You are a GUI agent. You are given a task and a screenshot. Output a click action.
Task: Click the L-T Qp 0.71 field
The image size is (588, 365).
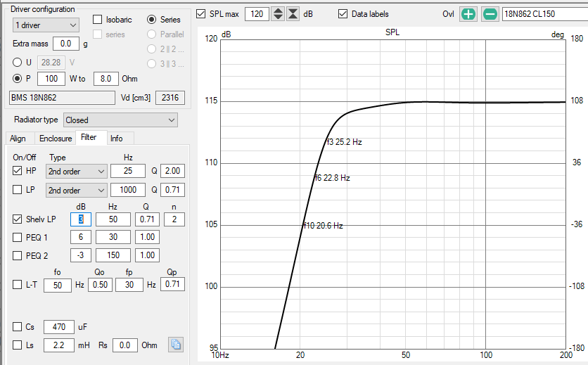(172, 284)
